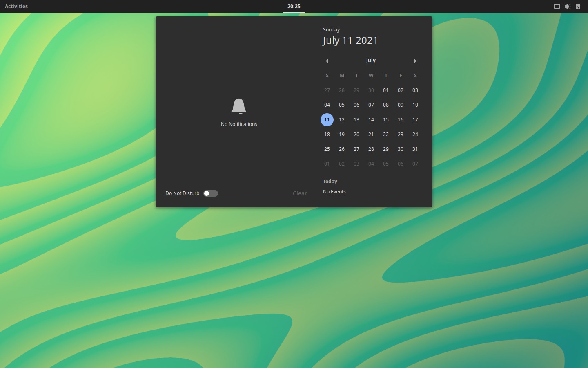The height and width of the screenshot is (368, 588).
Task: Open the volume speaker icon in system tray
Action: pyautogui.click(x=567, y=7)
